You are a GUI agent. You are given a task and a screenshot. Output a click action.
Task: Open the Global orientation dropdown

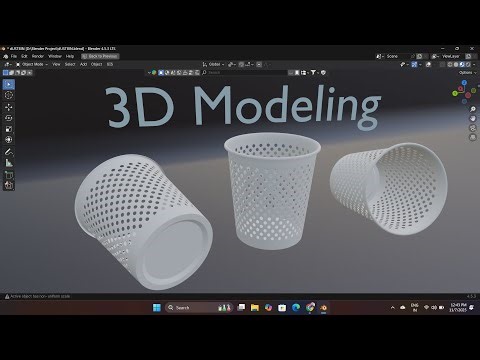pyautogui.click(x=213, y=64)
